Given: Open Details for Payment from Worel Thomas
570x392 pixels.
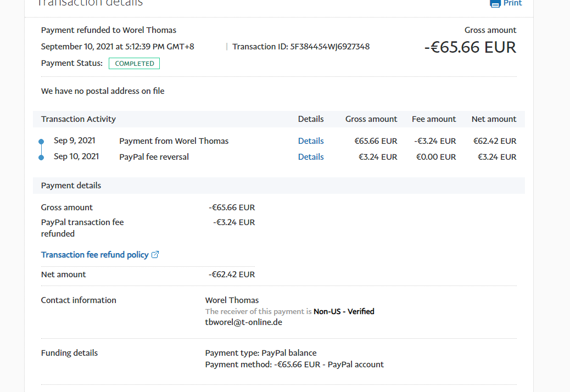Looking at the screenshot, I should coord(311,141).
